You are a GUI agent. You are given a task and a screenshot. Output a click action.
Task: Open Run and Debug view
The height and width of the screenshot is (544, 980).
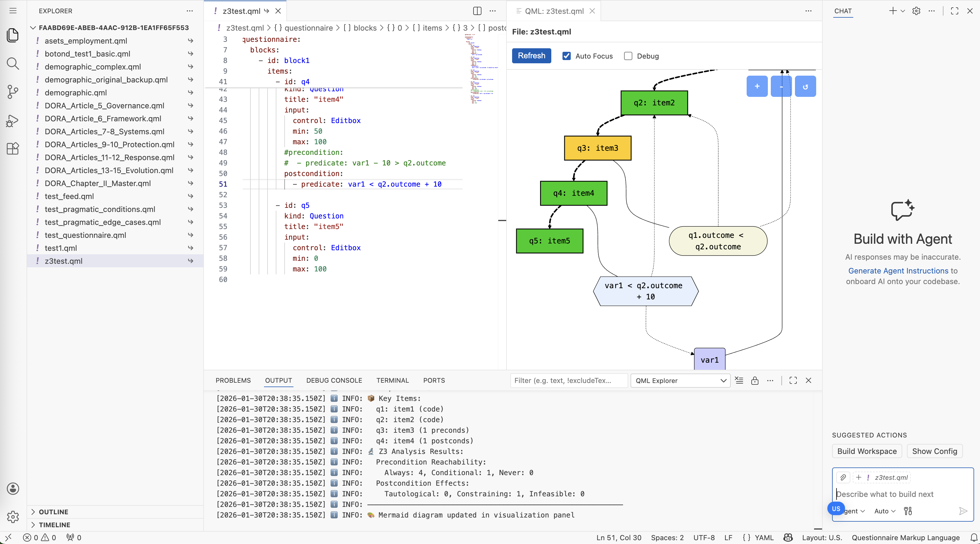tap(13, 120)
